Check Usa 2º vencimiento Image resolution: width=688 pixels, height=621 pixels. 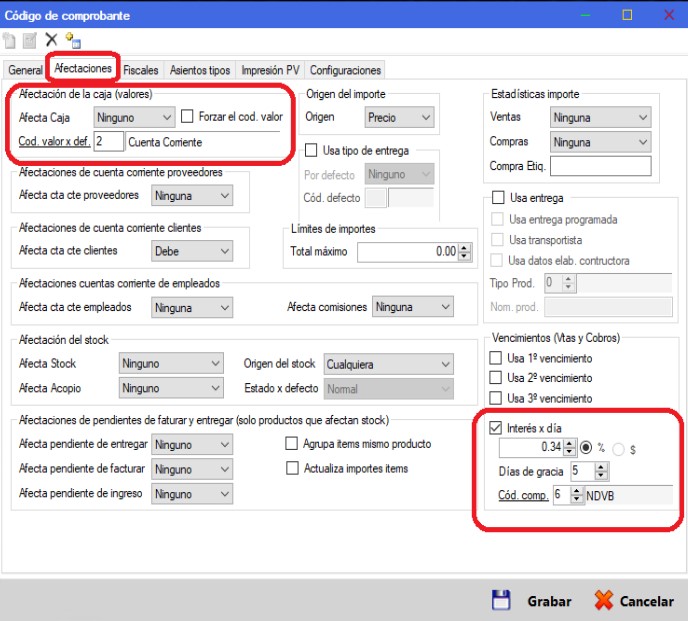point(495,377)
